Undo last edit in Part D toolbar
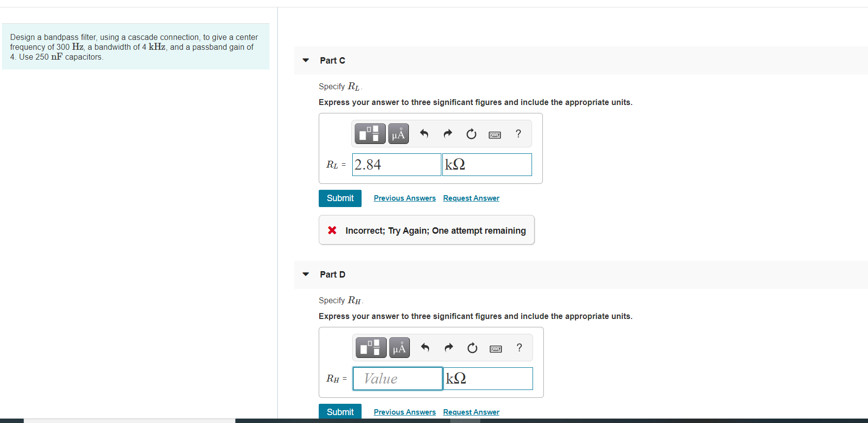Image resolution: width=868 pixels, height=423 pixels. tap(425, 348)
